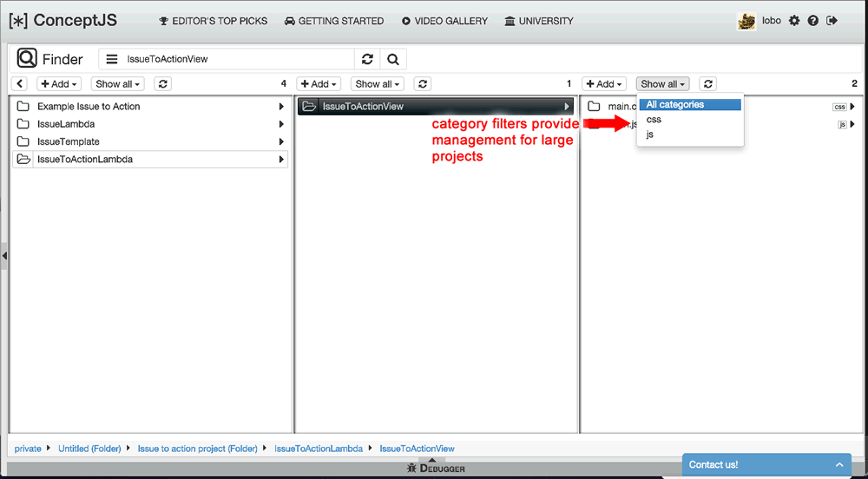868x479 pixels.
Task: Select css category filter
Action: pos(690,120)
